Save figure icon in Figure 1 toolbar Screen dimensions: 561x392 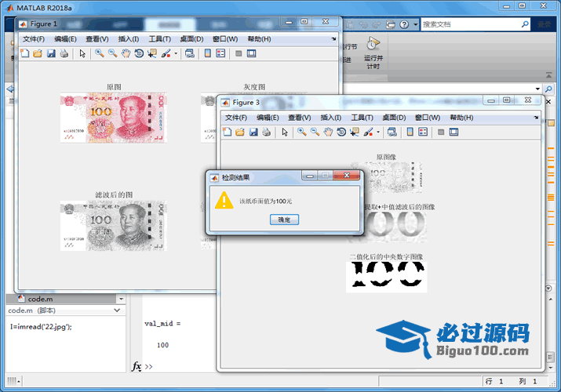click(51, 53)
